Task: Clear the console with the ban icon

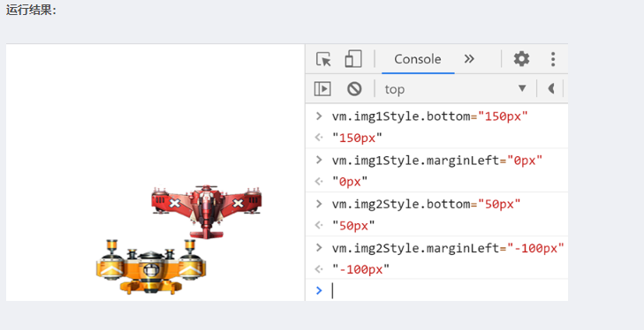Action: (354, 88)
